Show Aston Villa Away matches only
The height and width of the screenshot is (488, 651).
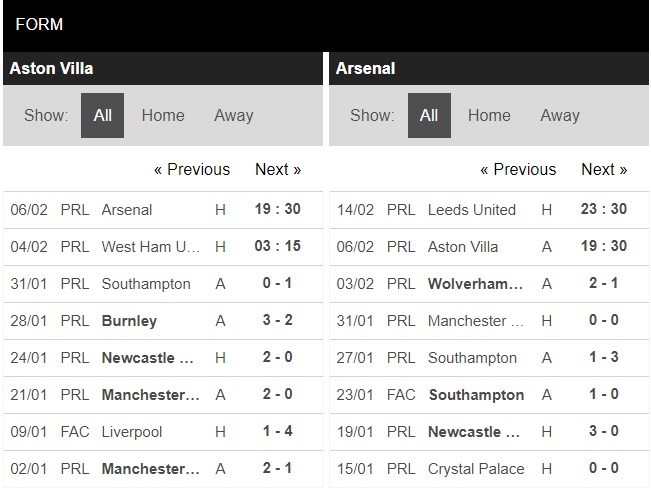(233, 115)
